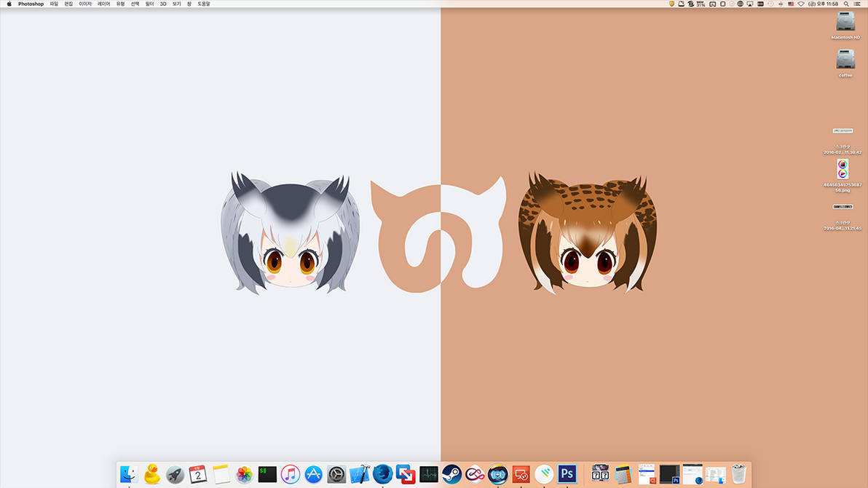Viewport: 868px width, 488px height.
Task: Open Calendar app in the Dock
Action: click(x=197, y=474)
